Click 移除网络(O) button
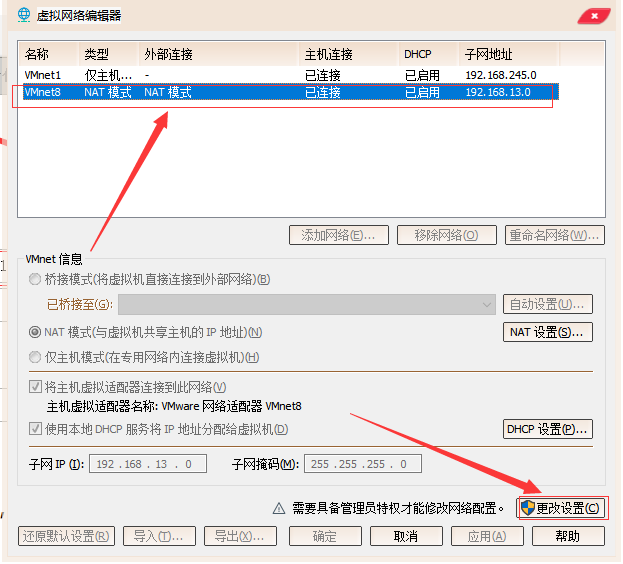The width and height of the screenshot is (623, 564). (x=447, y=235)
